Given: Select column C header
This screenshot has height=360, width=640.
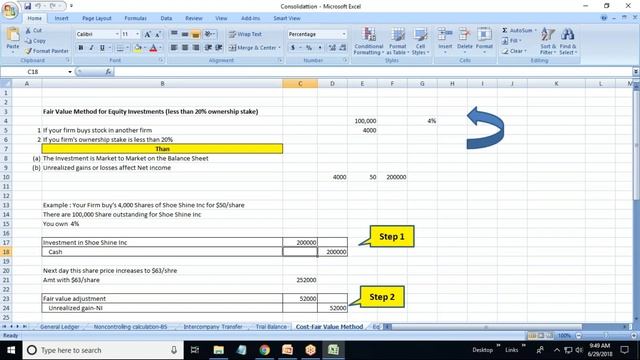Looking at the screenshot, I should point(300,84).
